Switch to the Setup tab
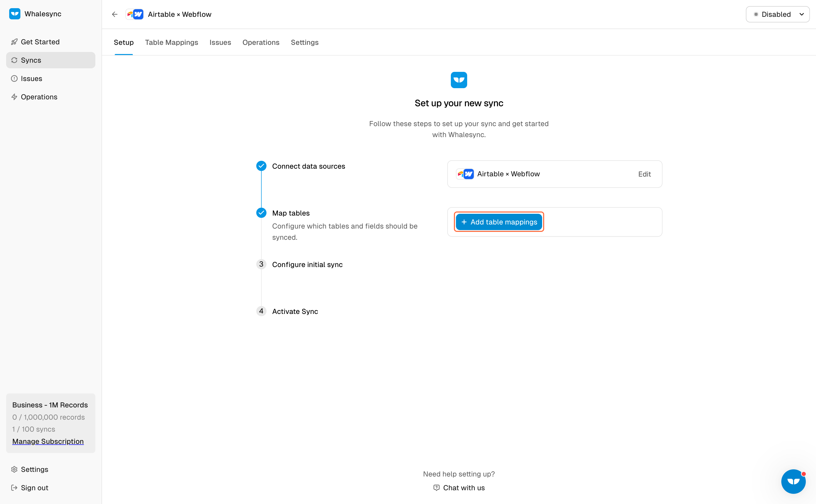 pyautogui.click(x=124, y=42)
